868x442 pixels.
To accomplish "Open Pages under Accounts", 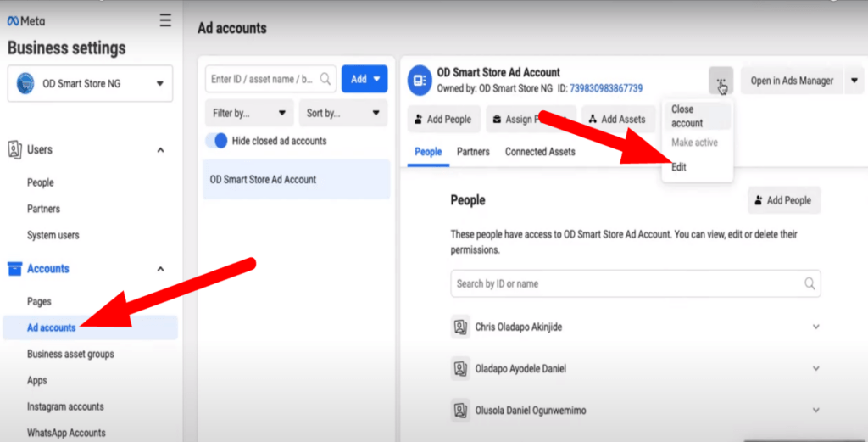I will (x=39, y=302).
